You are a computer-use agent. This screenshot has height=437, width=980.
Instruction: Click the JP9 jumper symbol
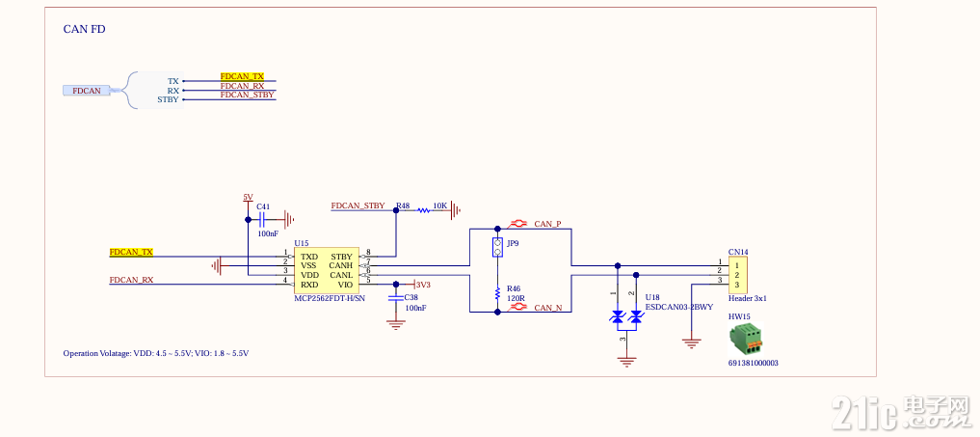pyautogui.click(x=497, y=247)
